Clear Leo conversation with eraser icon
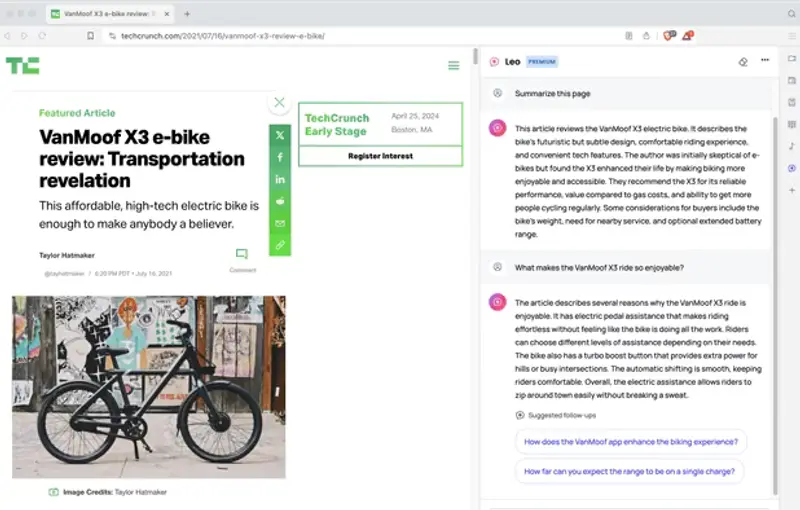Image resolution: width=800 pixels, height=510 pixels. click(743, 62)
